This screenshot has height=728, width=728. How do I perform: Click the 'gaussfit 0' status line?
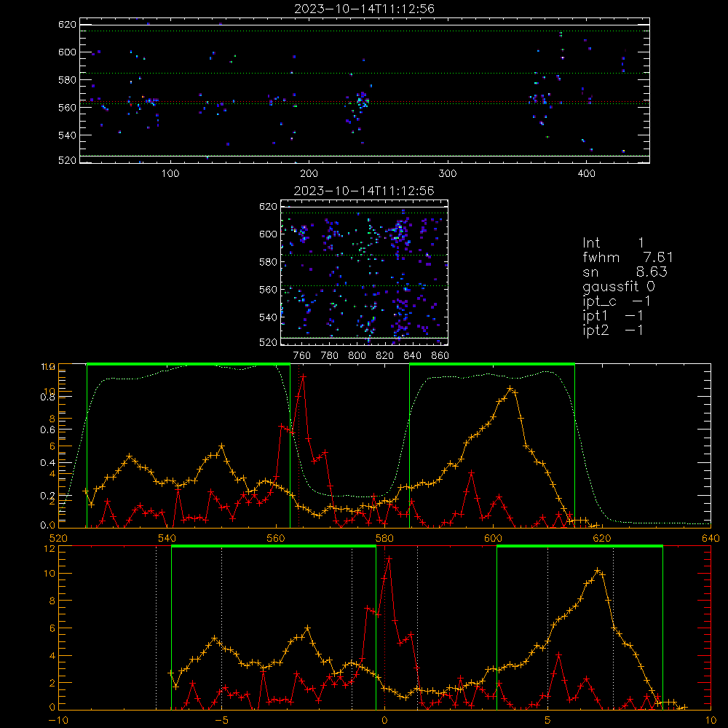click(618, 286)
